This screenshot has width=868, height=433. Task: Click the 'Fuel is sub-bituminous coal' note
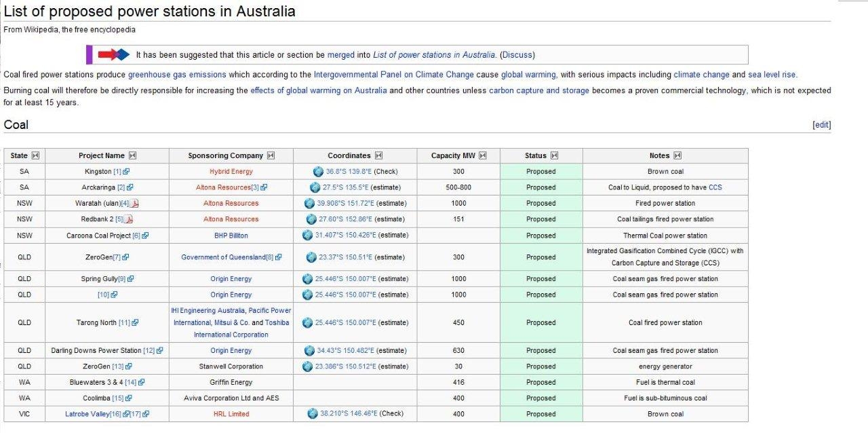point(665,398)
